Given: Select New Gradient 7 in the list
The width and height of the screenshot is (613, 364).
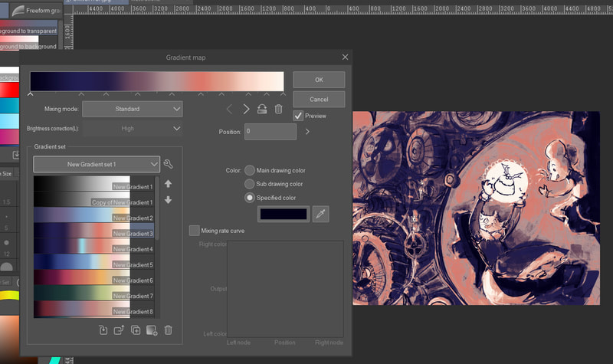Looking at the screenshot, I should (93, 293).
